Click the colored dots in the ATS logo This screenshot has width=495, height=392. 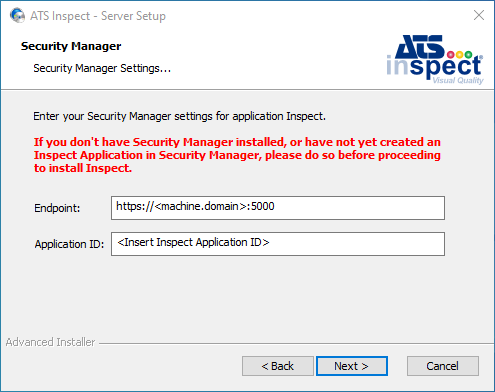point(460,54)
